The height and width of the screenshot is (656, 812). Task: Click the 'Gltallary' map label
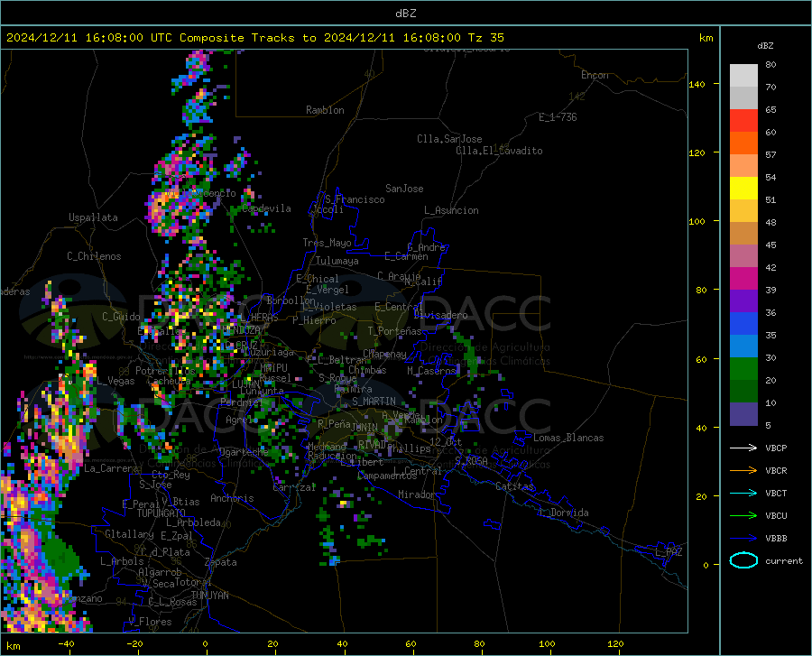(x=129, y=534)
